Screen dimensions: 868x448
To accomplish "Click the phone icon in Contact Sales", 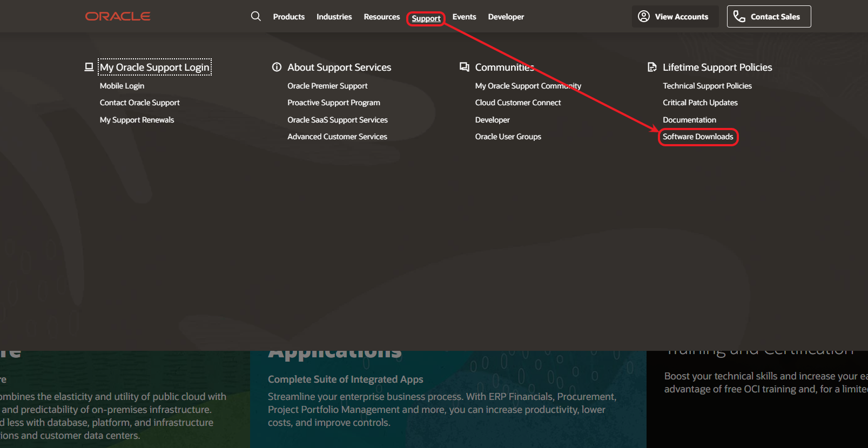I will click(x=739, y=16).
